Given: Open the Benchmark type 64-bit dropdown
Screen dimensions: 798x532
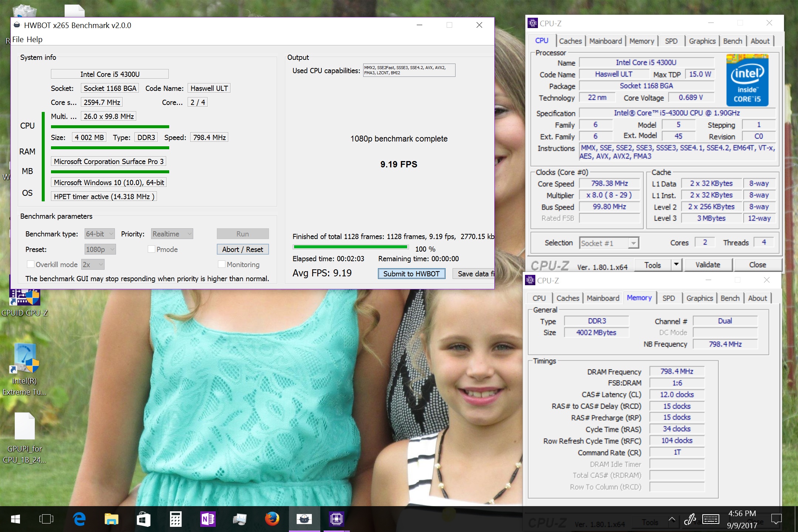Looking at the screenshot, I should (100, 234).
